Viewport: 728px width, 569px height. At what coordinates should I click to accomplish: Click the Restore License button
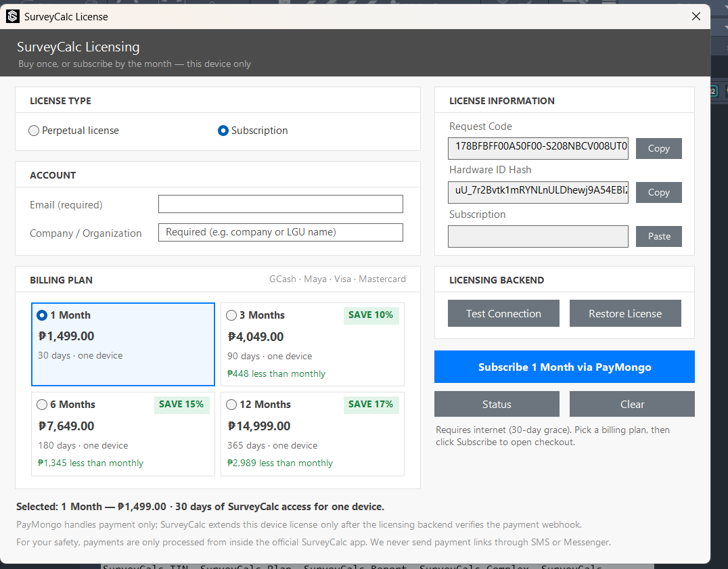coord(625,313)
